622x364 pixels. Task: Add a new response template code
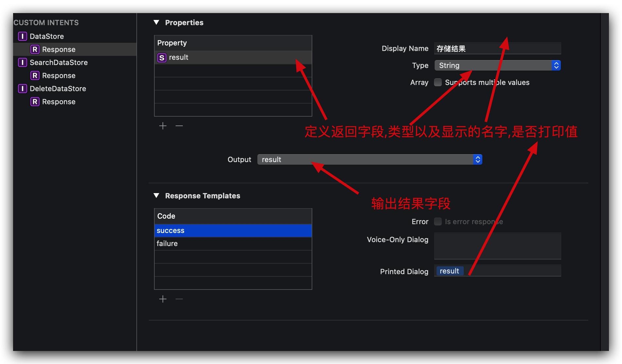tap(163, 299)
